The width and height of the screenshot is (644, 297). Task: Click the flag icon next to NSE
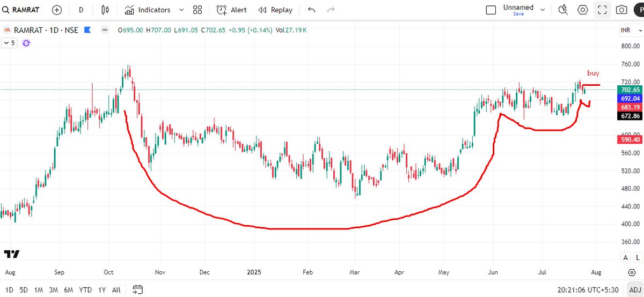coord(87,30)
